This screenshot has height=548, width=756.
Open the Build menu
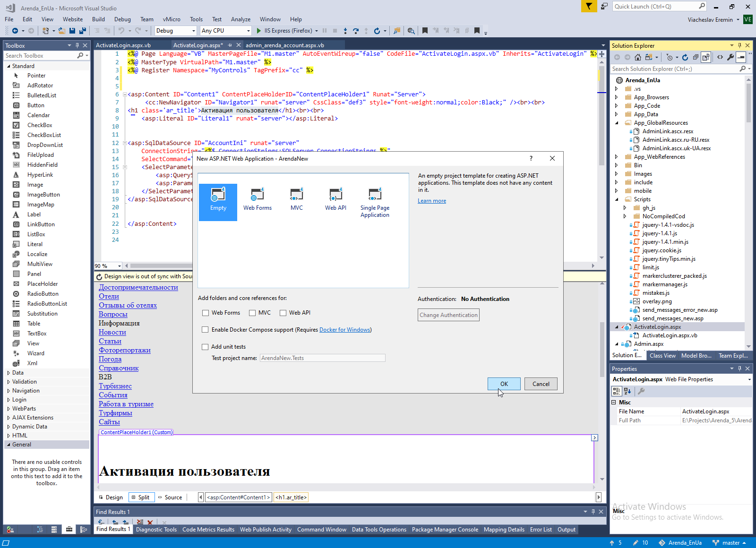[x=98, y=19]
